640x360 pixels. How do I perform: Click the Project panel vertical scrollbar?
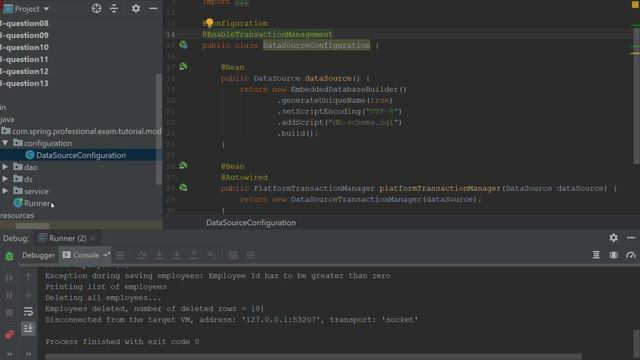pos(159,129)
